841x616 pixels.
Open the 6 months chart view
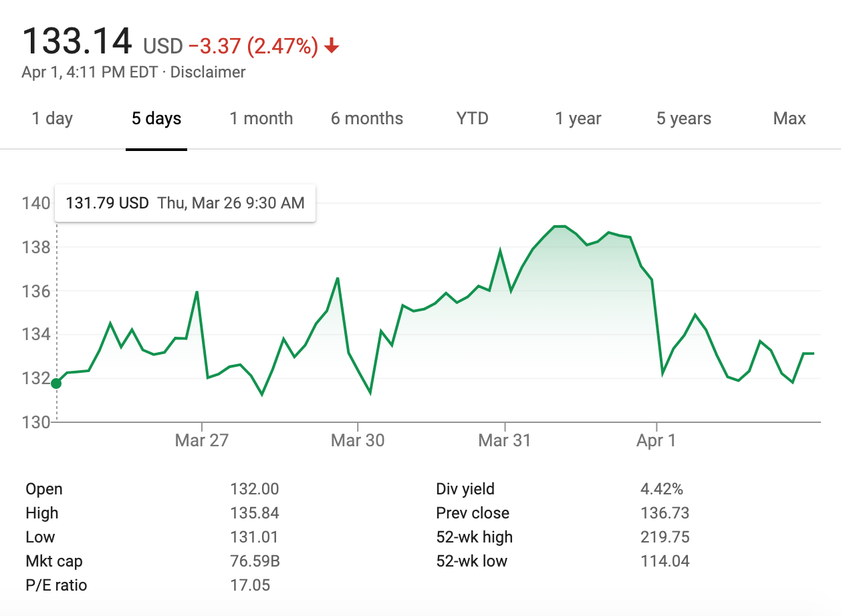(x=366, y=118)
